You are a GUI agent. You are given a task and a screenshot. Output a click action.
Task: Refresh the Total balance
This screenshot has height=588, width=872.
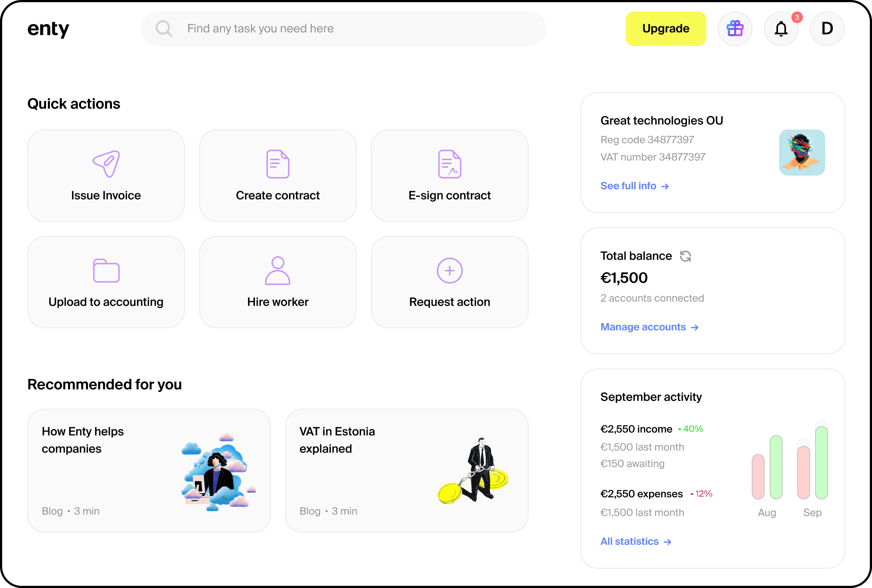point(685,256)
